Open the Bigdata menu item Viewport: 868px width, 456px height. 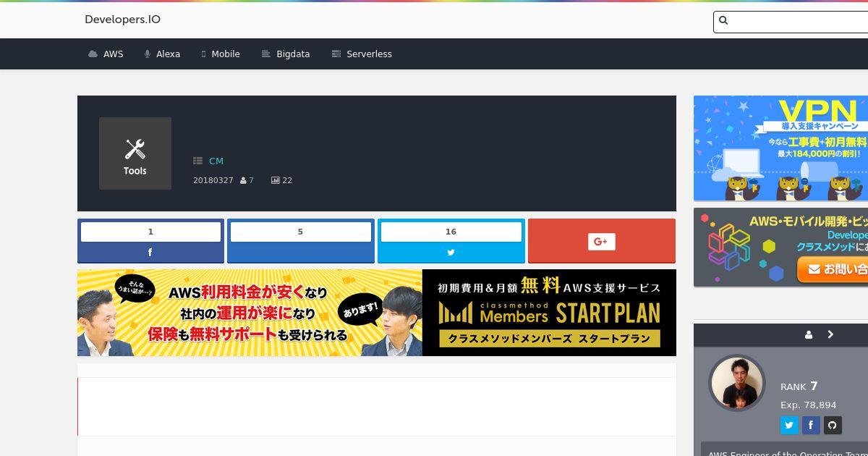(286, 54)
